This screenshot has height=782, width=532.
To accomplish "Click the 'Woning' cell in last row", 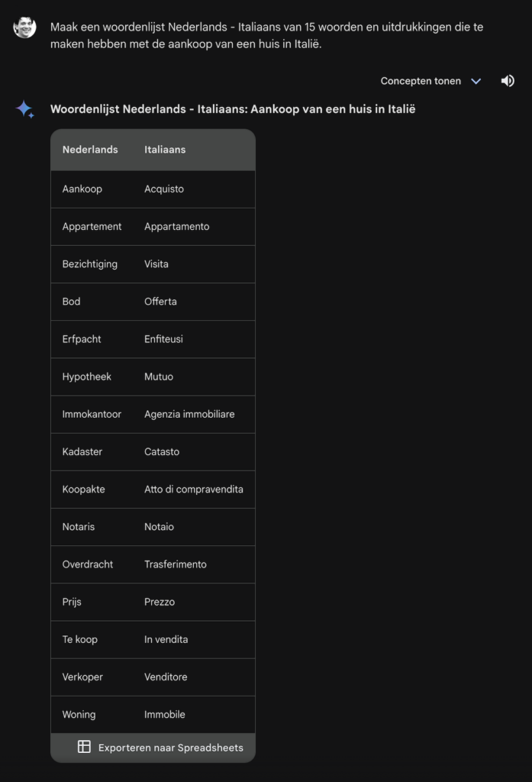I will (x=79, y=715).
